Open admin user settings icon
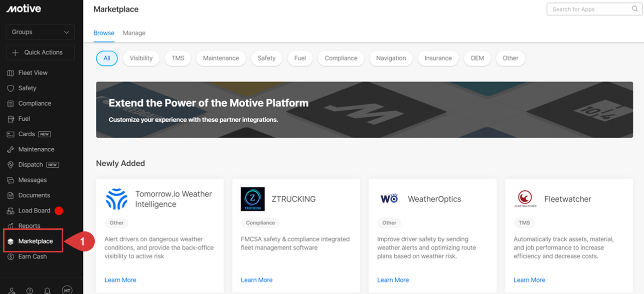 click(12, 290)
